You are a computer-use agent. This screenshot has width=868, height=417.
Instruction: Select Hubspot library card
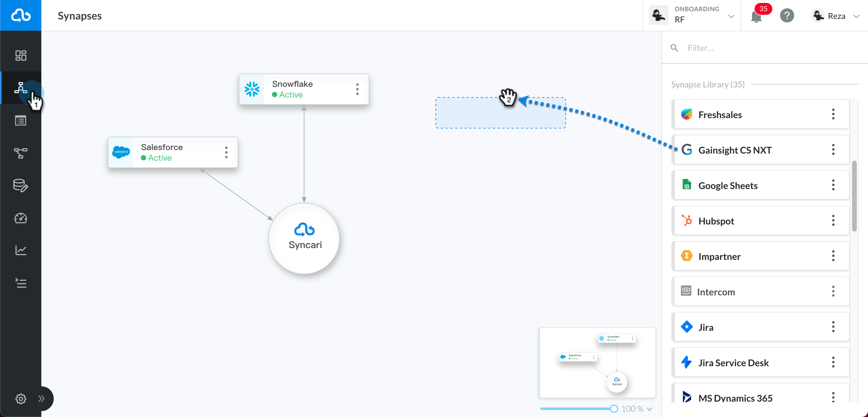click(x=760, y=221)
